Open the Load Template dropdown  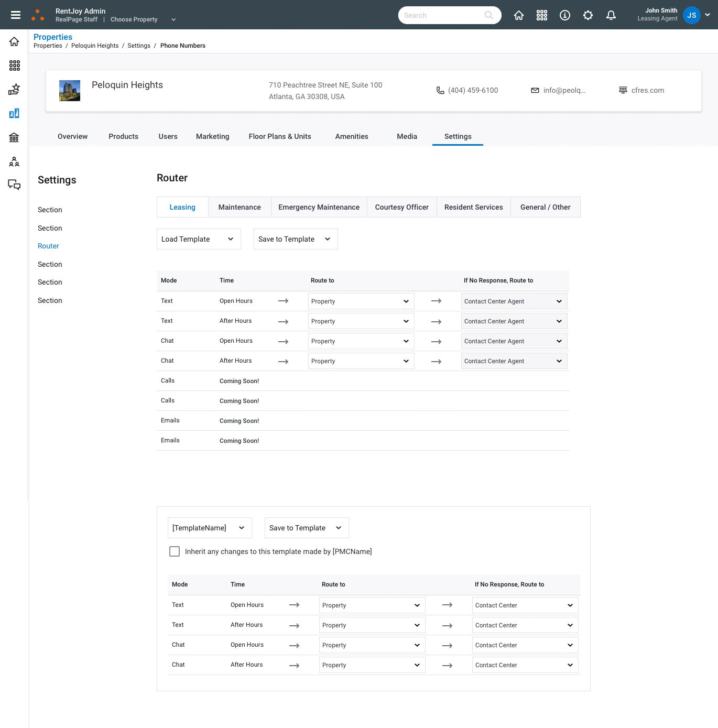(x=199, y=239)
